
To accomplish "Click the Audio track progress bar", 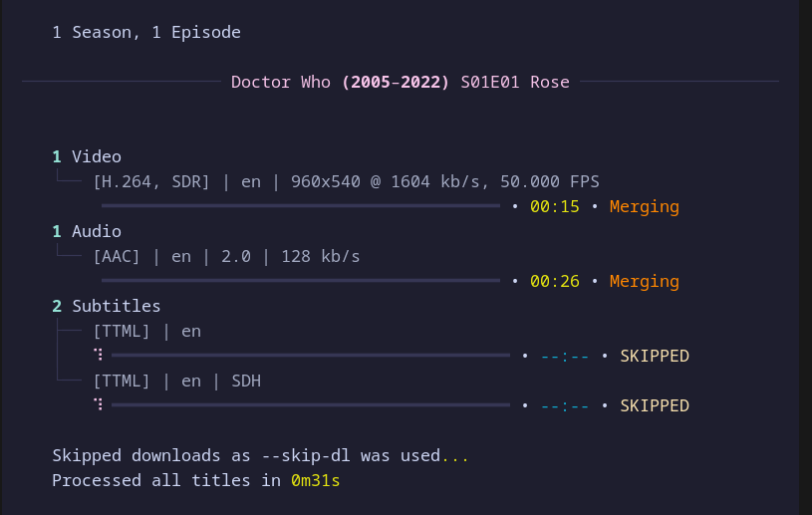I will [x=300, y=281].
